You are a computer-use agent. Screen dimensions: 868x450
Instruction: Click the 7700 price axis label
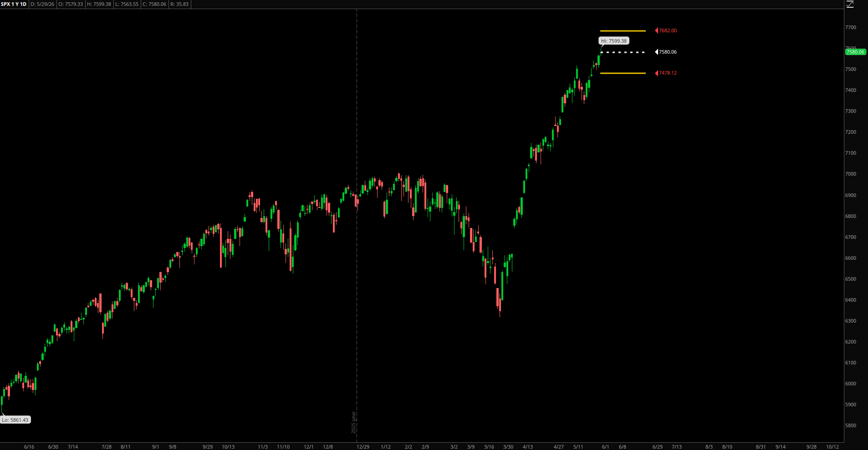(851, 27)
